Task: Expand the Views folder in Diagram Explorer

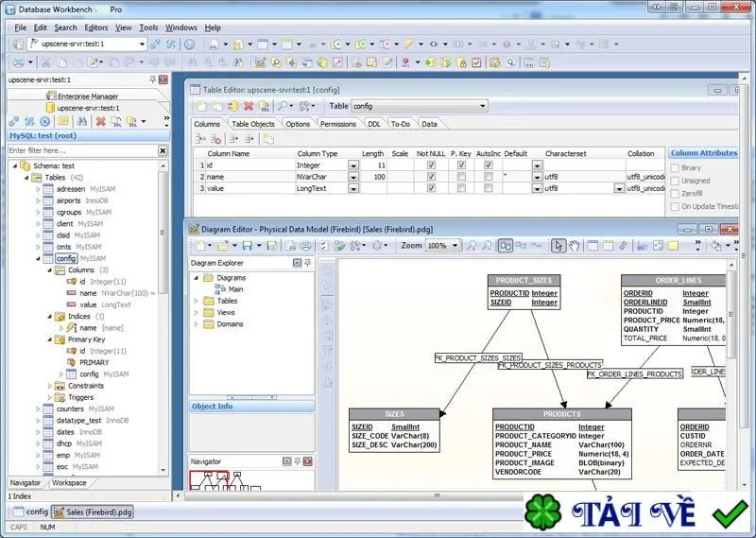Action: pos(197,313)
